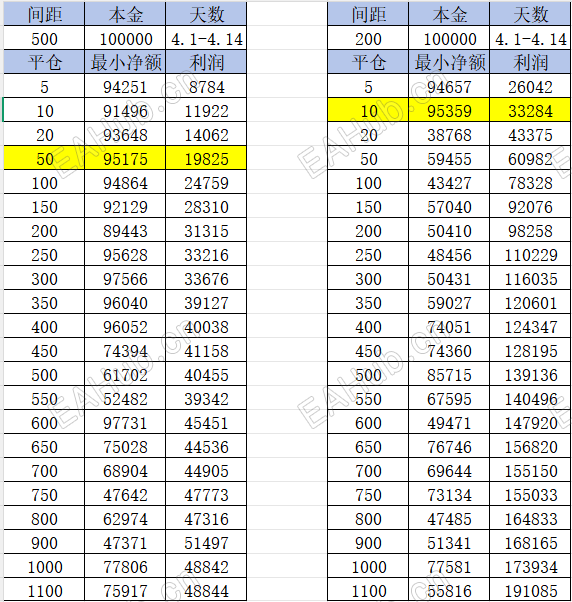Click cell 75028
572x602 pixels.
click(x=125, y=446)
